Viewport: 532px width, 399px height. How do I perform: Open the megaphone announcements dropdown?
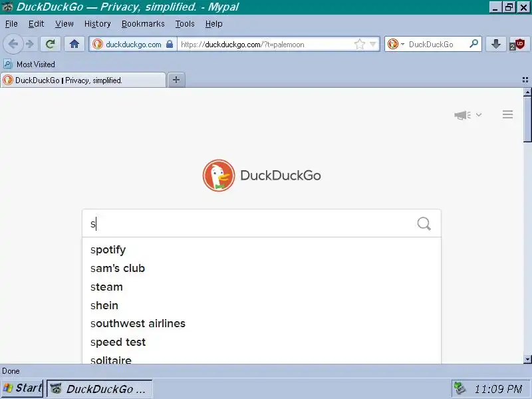(468, 115)
